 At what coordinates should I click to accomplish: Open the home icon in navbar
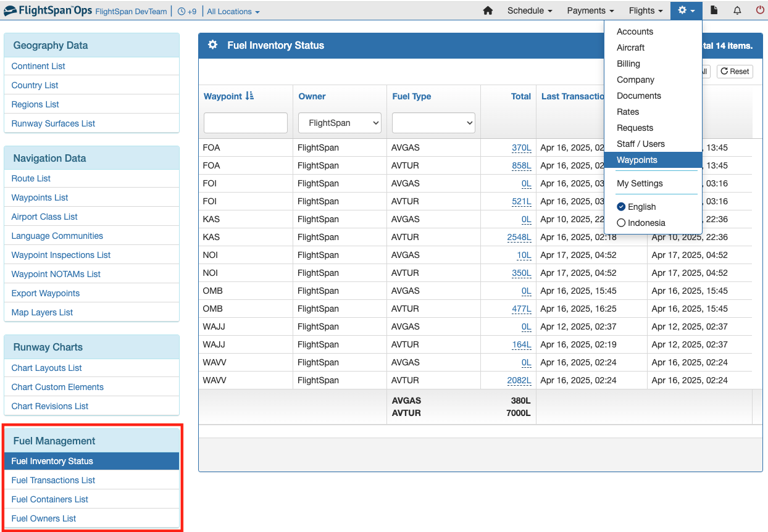pos(488,10)
